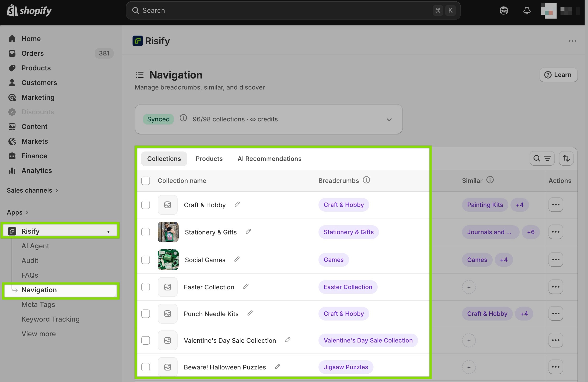Image resolution: width=588 pixels, height=382 pixels.
Task: Check the Beware! Halloween Puzzles checkbox
Action: click(146, 367)
